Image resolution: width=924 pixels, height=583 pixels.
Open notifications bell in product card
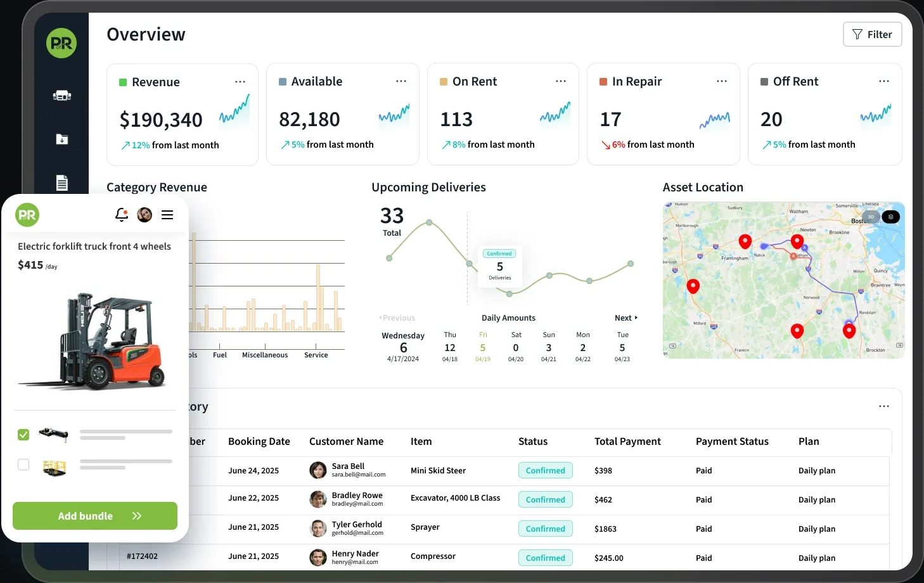pos(122,215)
